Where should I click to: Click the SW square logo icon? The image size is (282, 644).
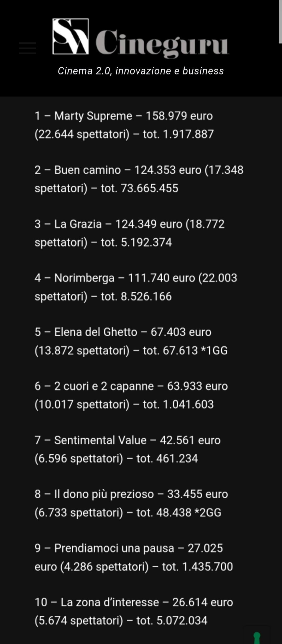(x=70, y=37)
